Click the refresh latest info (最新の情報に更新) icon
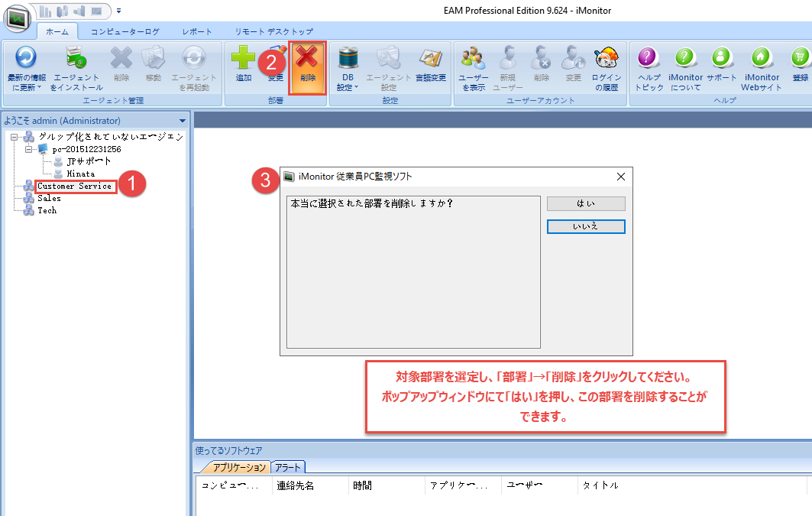 (x=26, y=58)
